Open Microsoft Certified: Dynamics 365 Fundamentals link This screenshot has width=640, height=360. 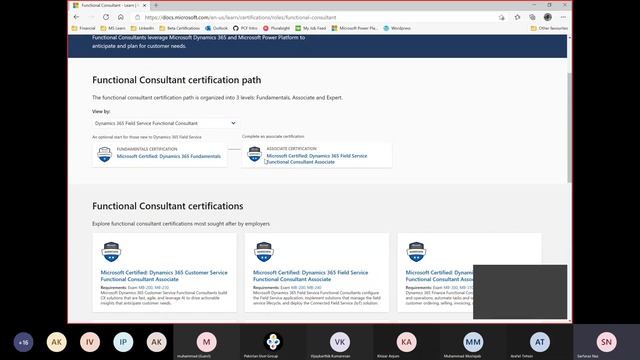169,156
